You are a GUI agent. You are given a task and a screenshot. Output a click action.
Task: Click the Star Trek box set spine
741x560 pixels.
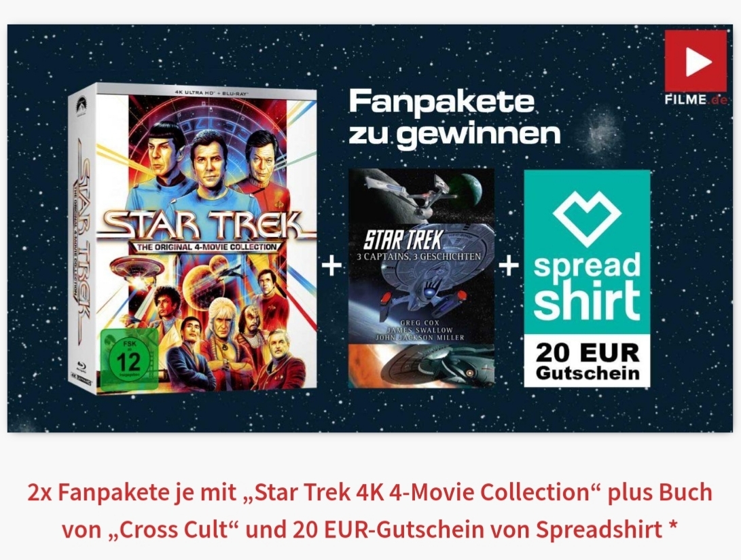click(x=82, y=241)
